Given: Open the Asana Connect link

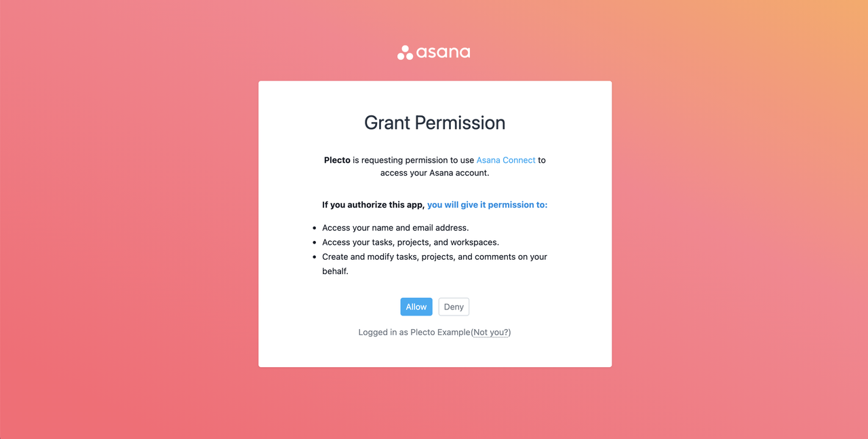Looking at the screenshot, I should pos(506,160).
